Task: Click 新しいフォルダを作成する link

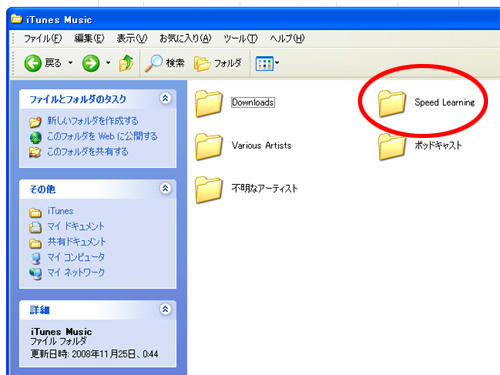Action: [93, 121]
